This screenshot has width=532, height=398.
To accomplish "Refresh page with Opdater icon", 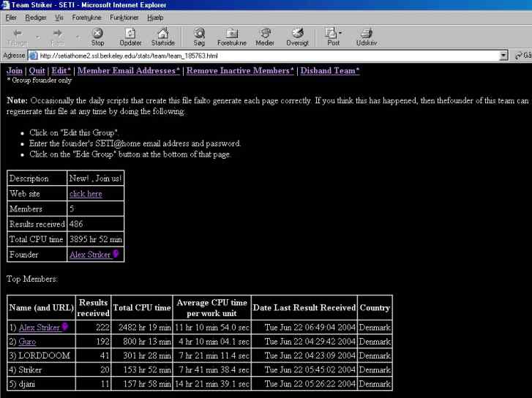I will point(130,33).
